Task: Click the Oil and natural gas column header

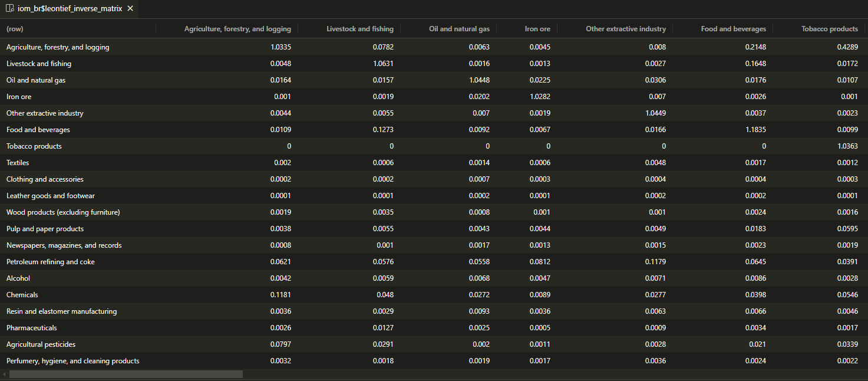Action: (459, 29)
